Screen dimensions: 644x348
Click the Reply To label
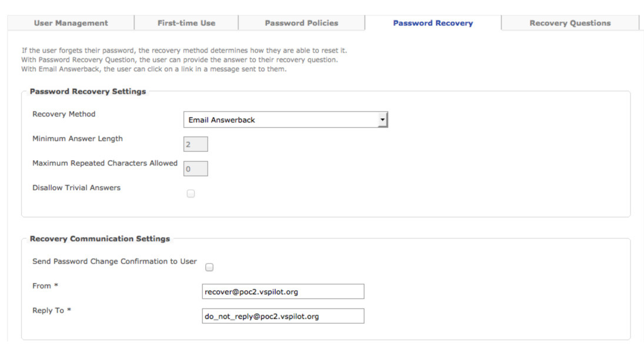pos(52,310)
